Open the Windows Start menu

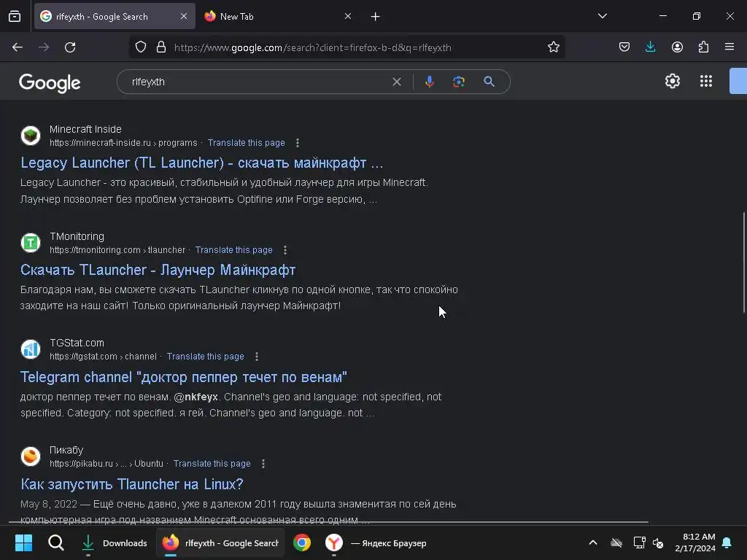(x=23, y=542)
